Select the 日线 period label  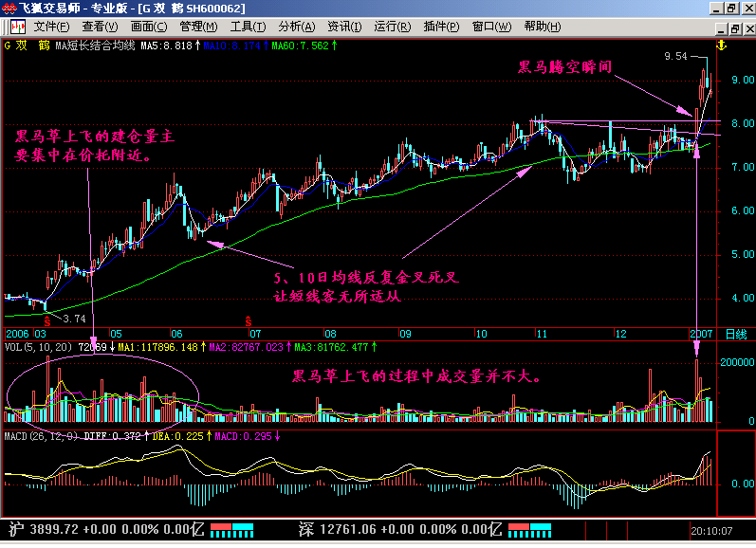pyautogui.click(x=735, y=334)
